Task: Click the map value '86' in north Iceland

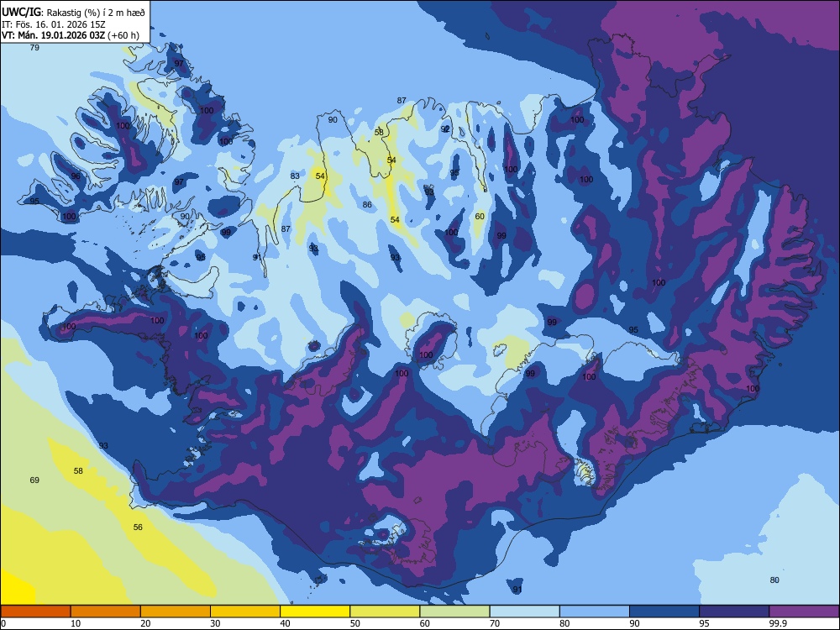Action: tap(367, 205)
